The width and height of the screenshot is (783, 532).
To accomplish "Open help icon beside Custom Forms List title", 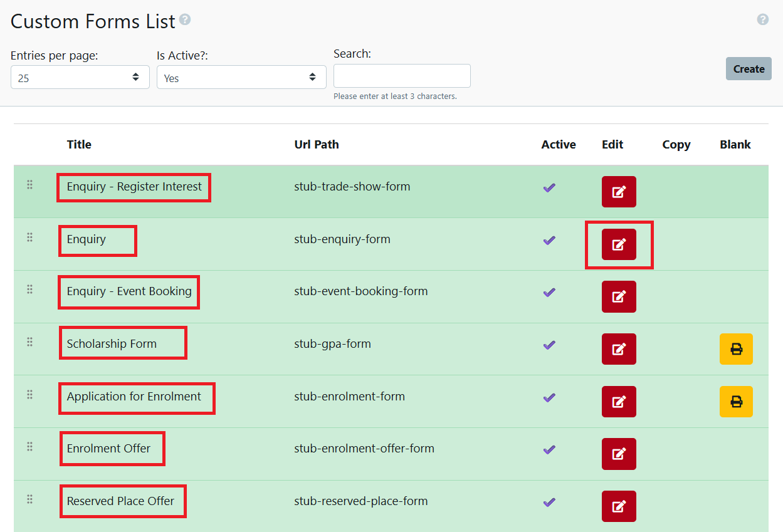I will pos(185,20).
